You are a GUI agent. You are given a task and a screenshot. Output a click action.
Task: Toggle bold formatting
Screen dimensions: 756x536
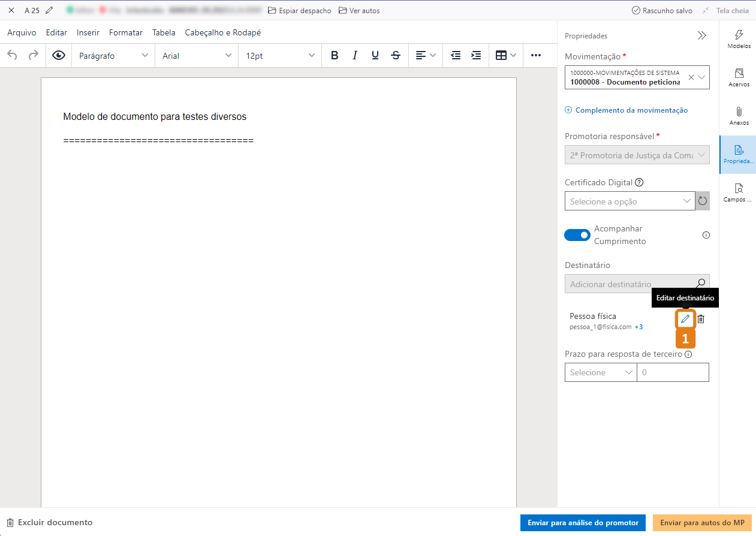pos(335,56)
